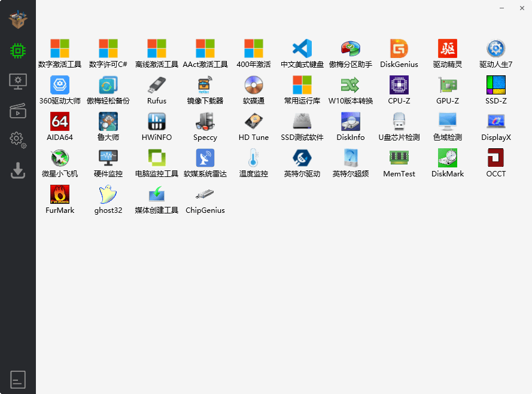This screenshot has height=394, width=532.
Task: Switch to the monitor settings category in sidebar
Action: (18, 81)
